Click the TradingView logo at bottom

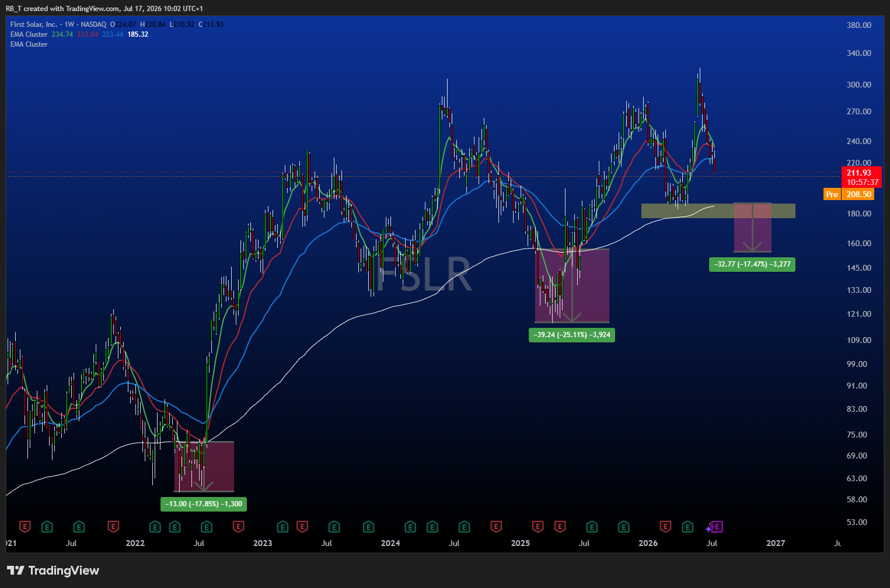click(x=53, y=570)
